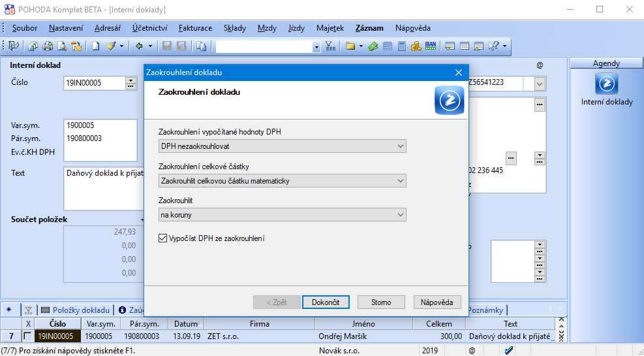Screen dimensions: 644x356
Task: Open the Záznam menu
Action: (x=369, y=28)
